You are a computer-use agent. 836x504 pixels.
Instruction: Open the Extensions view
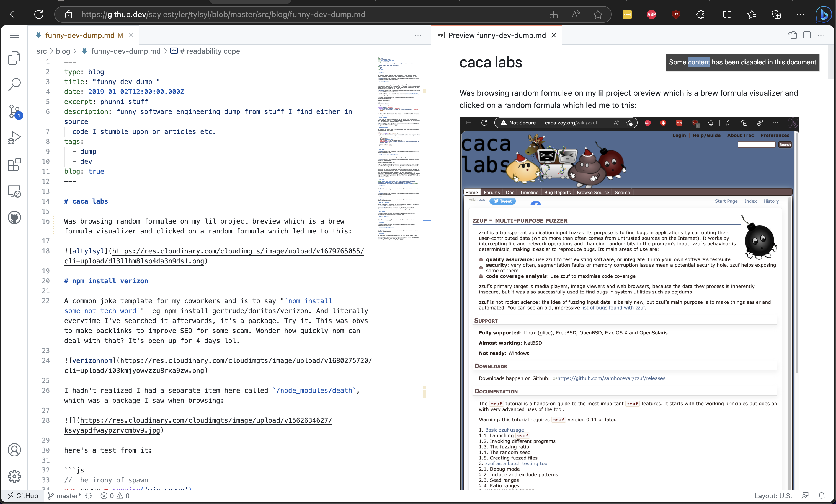click(14, 164)
